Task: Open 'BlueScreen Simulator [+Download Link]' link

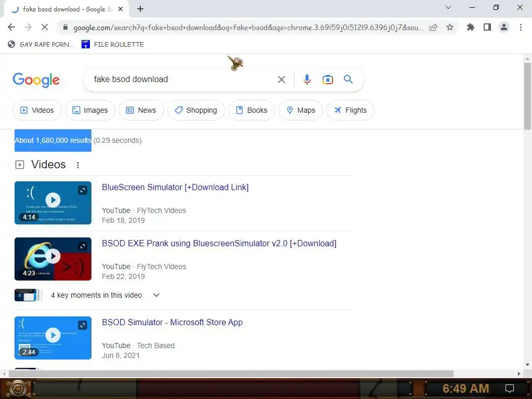Action: coord(175,187)
